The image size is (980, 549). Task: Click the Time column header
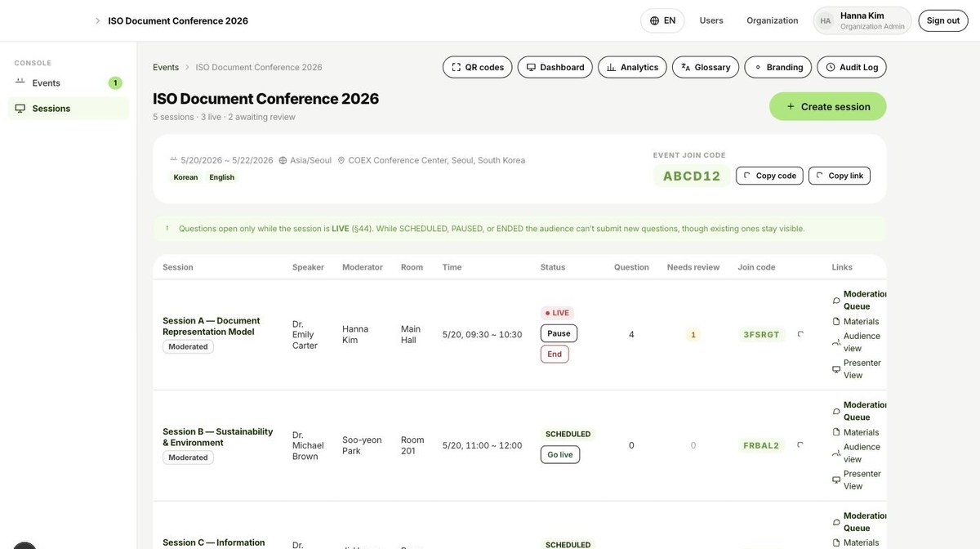[x=452, y=267]
